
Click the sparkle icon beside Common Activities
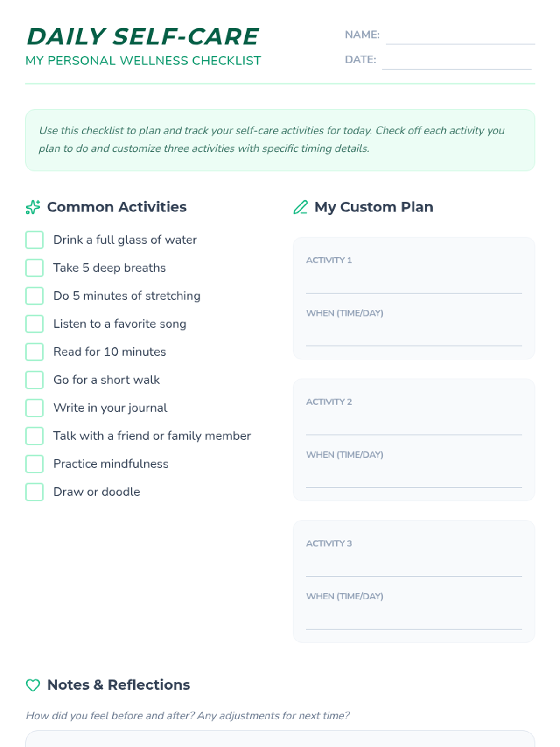click(33, 207)
